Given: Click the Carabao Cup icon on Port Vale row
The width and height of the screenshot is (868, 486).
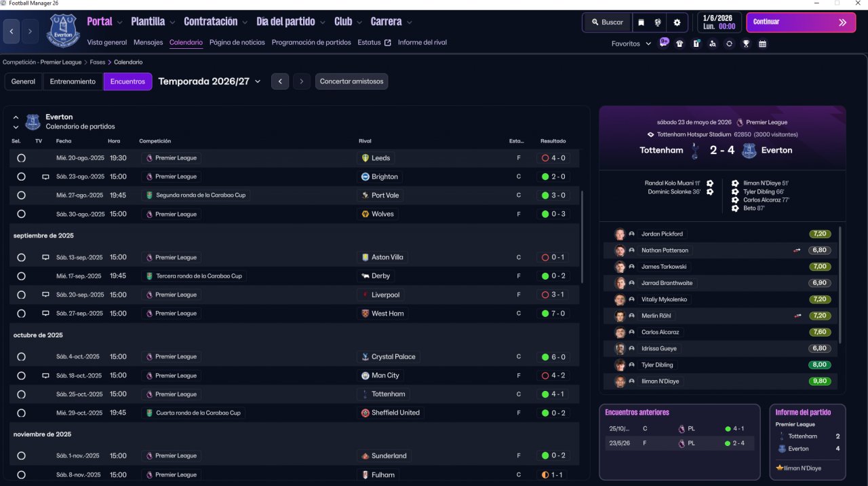Looking at the screenshot, I should 149,195.
